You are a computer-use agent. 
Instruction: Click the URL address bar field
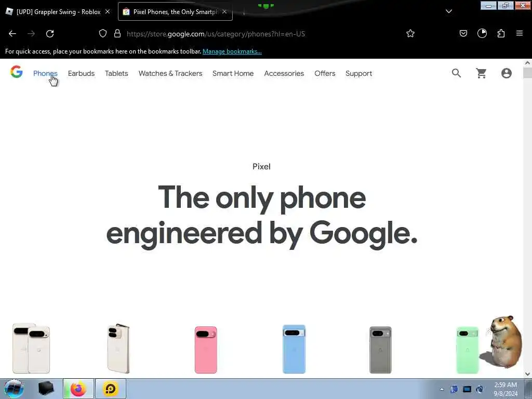coord(258,34)
